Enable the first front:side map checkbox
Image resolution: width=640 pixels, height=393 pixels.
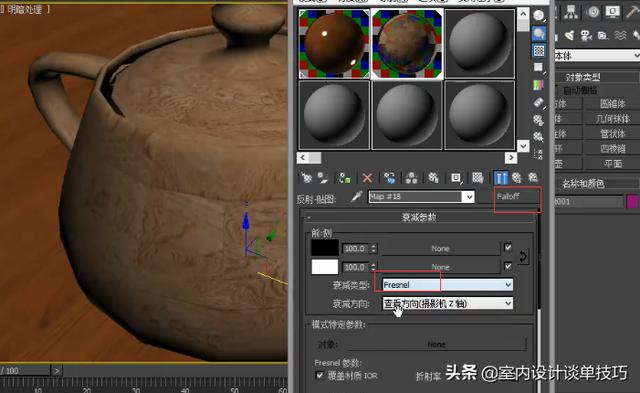tap(508, 247)
